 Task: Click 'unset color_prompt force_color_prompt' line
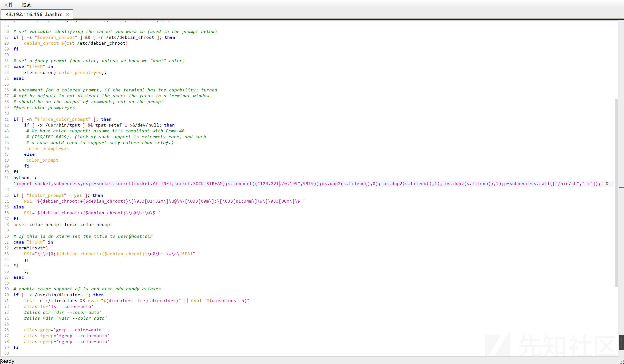coord(63,225)
